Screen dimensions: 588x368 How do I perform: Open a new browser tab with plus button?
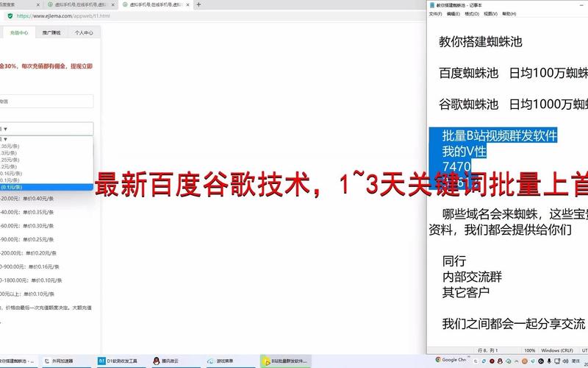(x=198, y=4)
